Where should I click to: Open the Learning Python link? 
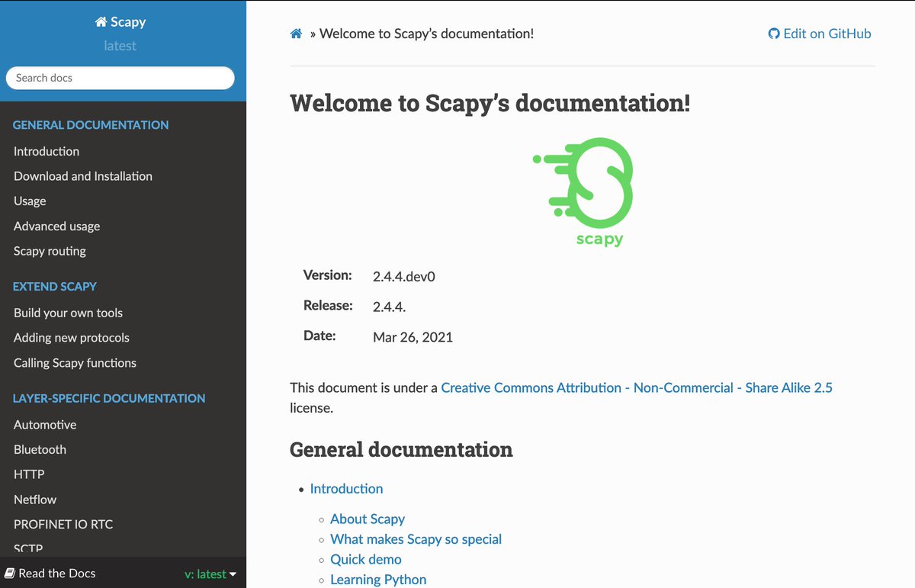click(x=378, y=579)
